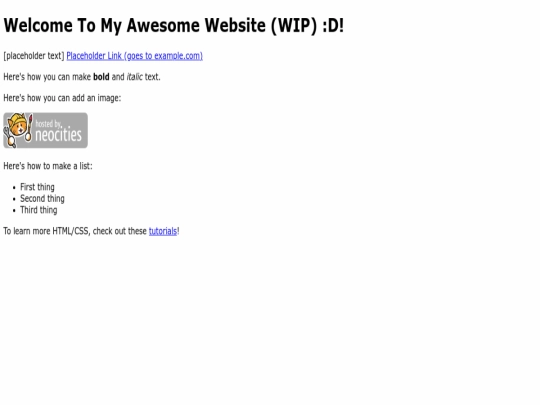The height and width of the screenshot is (405, 540).
Task: Click the cat mascot in neocities badge
Action: point(18,130)
